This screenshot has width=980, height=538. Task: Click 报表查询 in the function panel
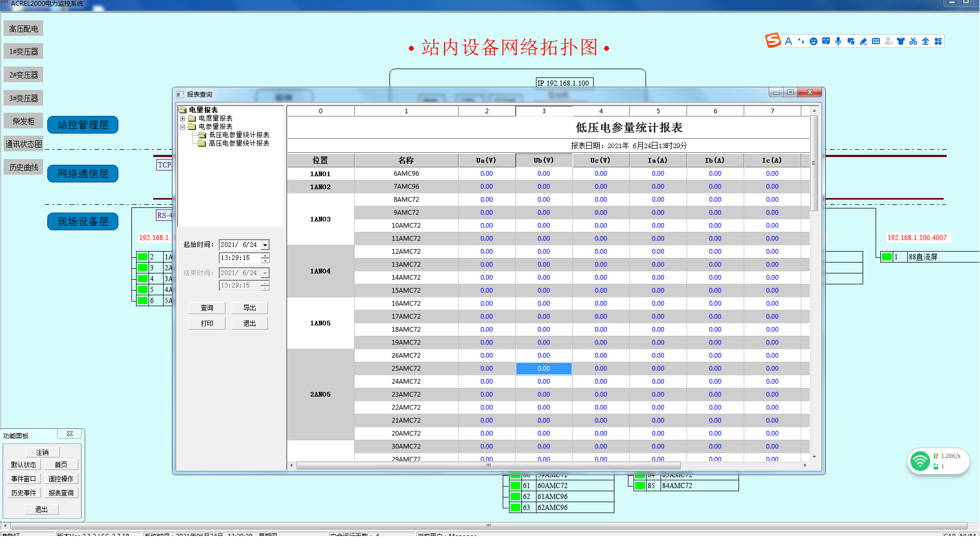pyautogui.click(x=61, y=493)
